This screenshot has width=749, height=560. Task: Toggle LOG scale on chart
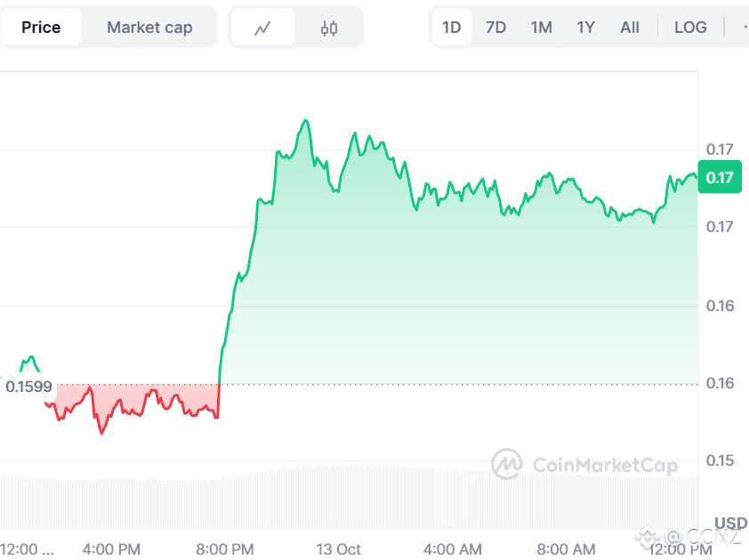pyautogui.click(x=690, y=28)
